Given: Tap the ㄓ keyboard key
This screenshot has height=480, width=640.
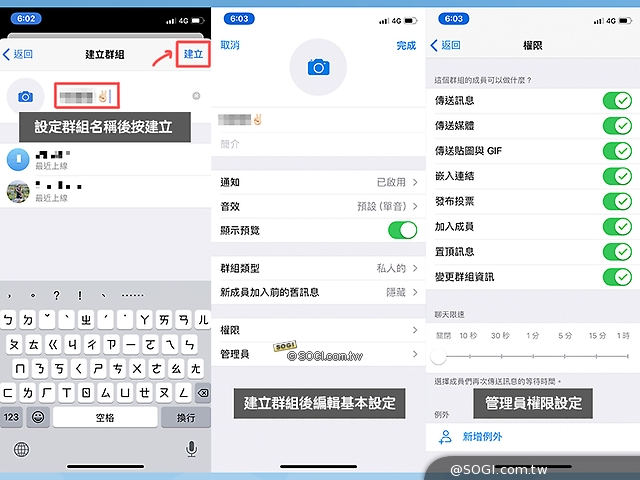Looking at the screenshot, I should click(x=86, y=320).
